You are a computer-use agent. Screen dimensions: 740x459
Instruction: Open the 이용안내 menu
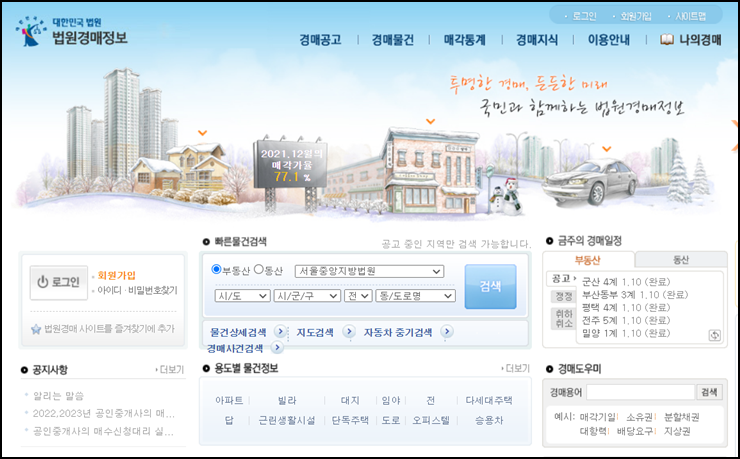(x=609, y=40)
